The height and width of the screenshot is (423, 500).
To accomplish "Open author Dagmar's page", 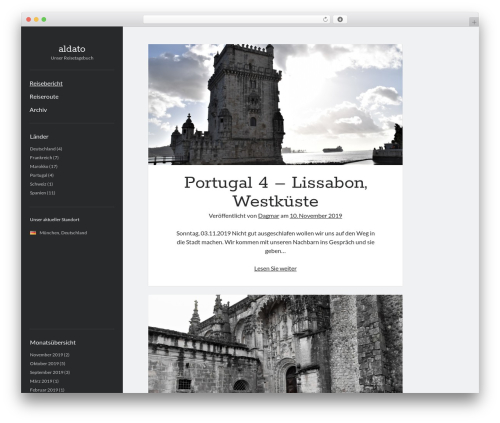I will pyautogui.click(x=268, y=216).
